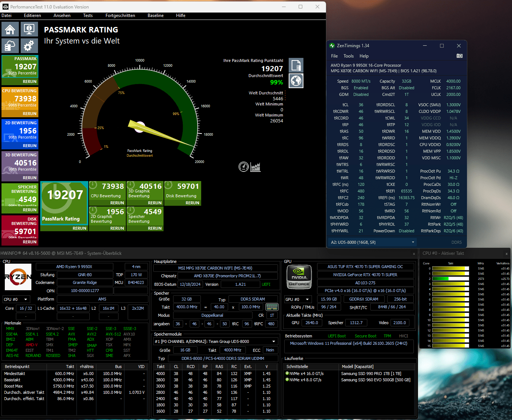Rerun 3D BEWERTUNG in the purple sidebar tile
This screenshot has height=420, width=512.
tap(30, 178)
